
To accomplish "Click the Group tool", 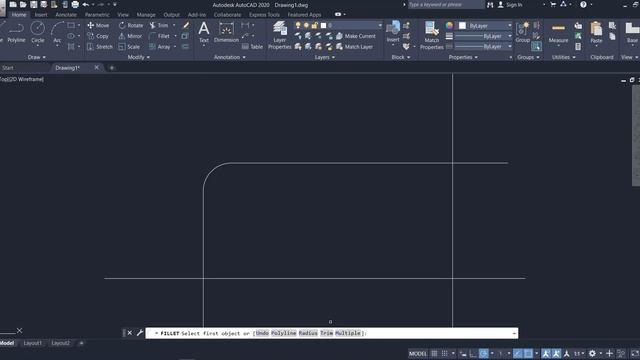I will [x=522, y=32].
